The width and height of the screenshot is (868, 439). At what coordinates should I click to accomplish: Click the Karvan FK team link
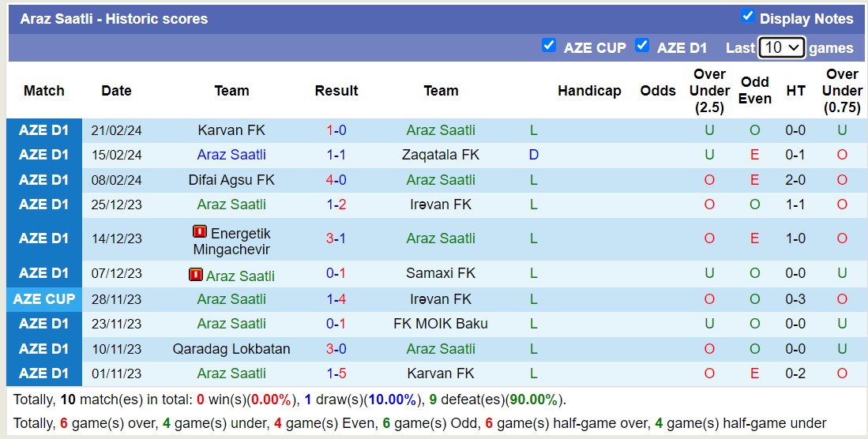coord(231,130)
